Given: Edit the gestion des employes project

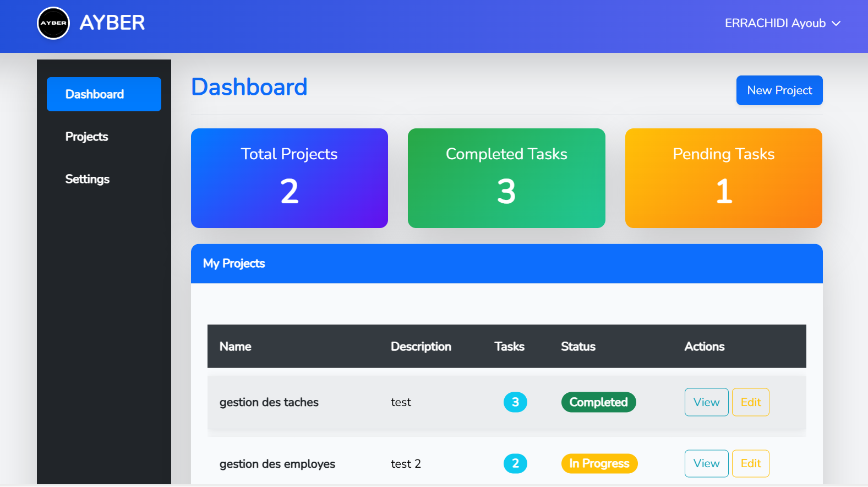Looking at the screenshot, I should (x=750, y=463).
